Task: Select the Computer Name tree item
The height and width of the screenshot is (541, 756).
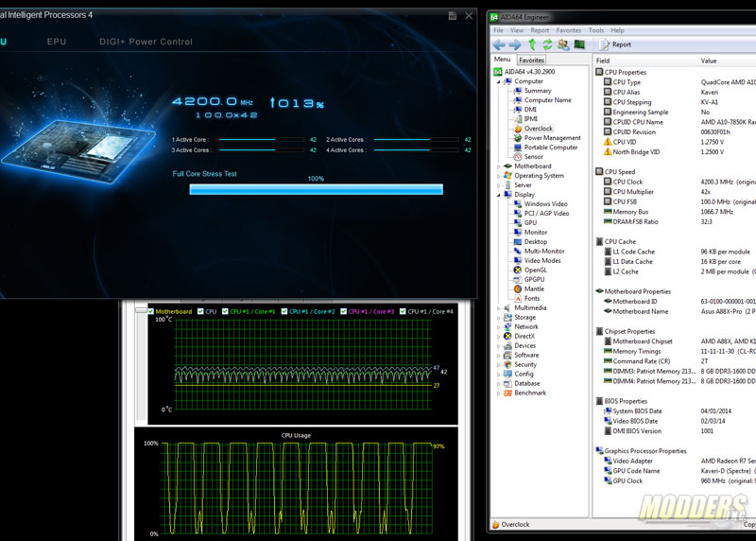Action: click(x=548, y=100)
